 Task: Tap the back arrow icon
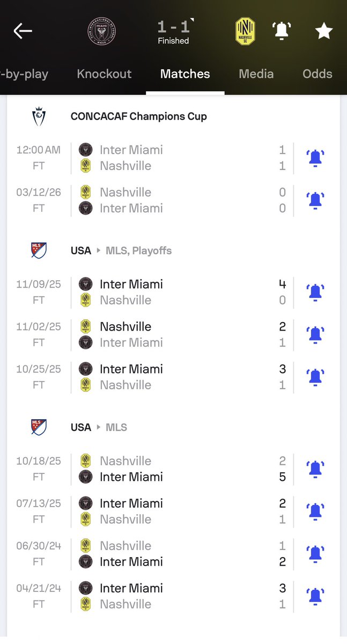coord(23,31)
